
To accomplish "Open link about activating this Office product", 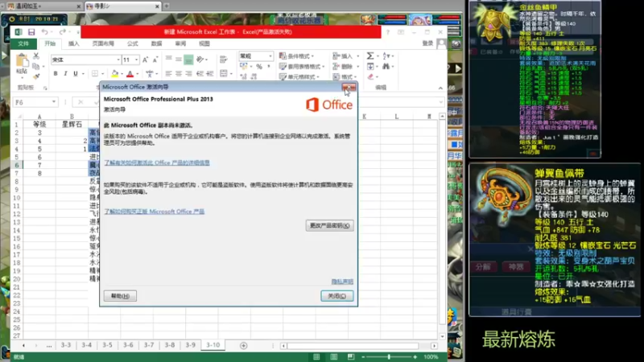I will 157,163.
